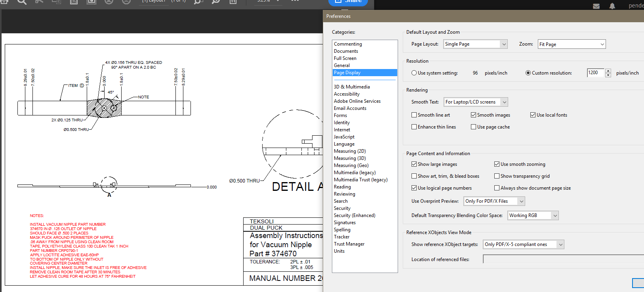Click the scissors cut icon in toolbar
The height and width of the screenshot is (292, 644).
39,2
